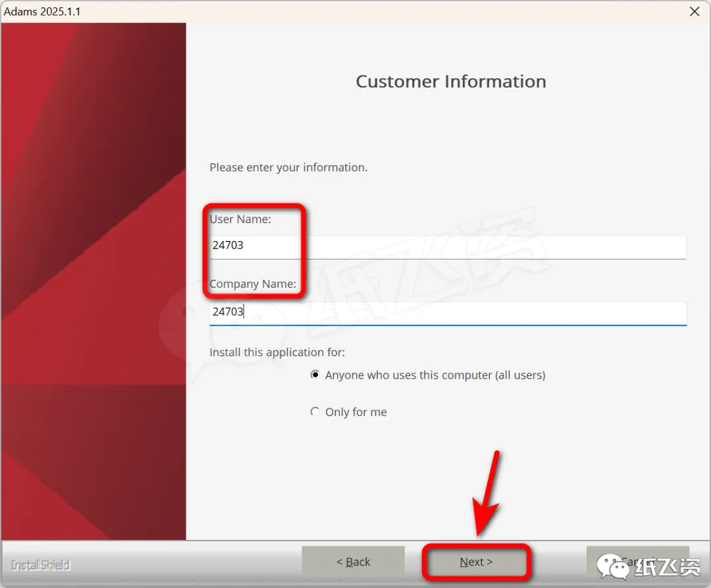This screenshot has width=711, height=588.
Task: Click the 'Please enter your information.' text
Action: pos(288,167)
